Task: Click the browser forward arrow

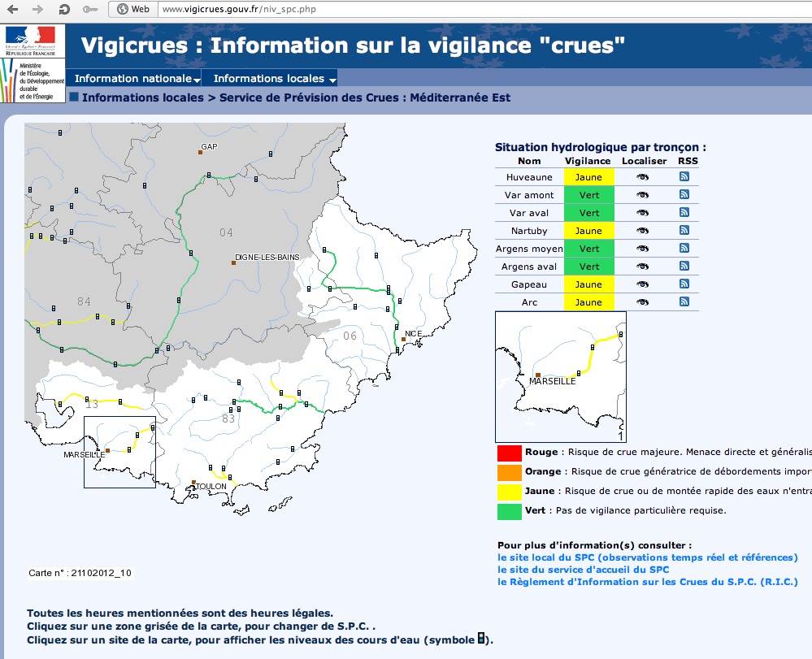Action: (38, 9)
